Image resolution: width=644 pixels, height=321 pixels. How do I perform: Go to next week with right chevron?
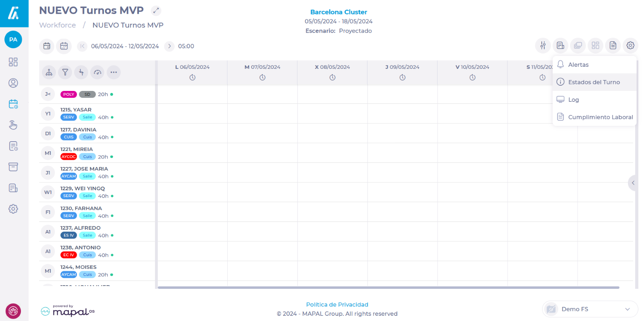pos(169,46)
